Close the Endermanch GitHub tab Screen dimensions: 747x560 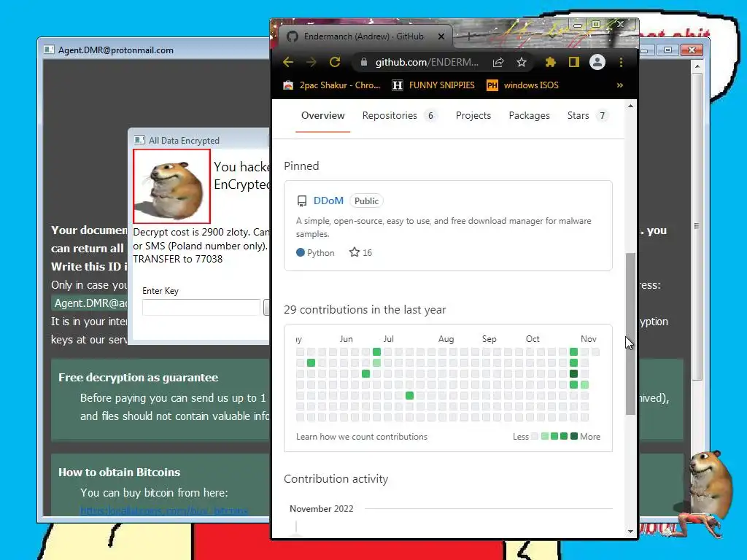point(441,36)
